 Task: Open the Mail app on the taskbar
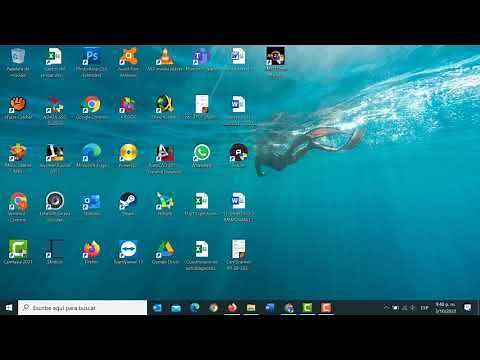176,308
